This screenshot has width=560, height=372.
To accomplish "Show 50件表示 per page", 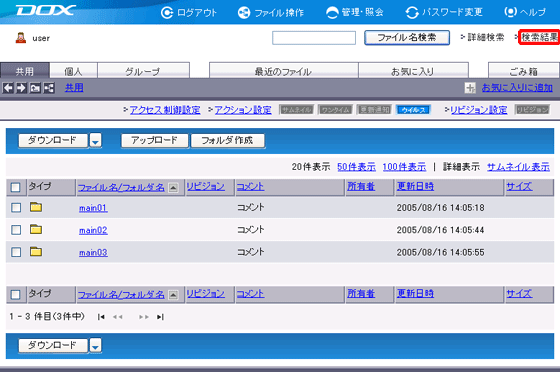I will (x=356, y=167).
